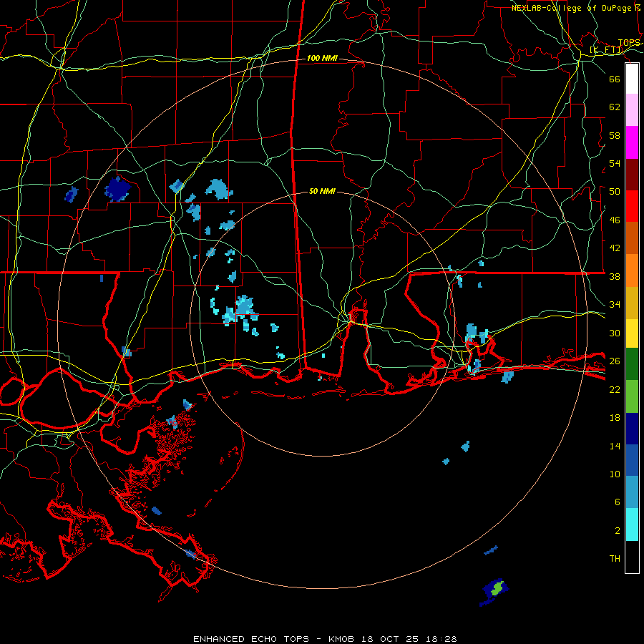Click the legend value '2'
644x644 pixels.
[618, 531]
